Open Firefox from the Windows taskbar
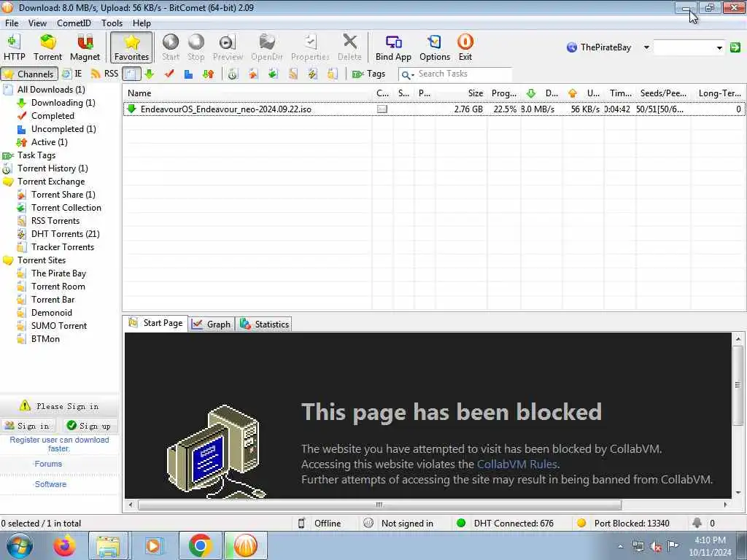747x560 pixels. click(x=64, y=545)
